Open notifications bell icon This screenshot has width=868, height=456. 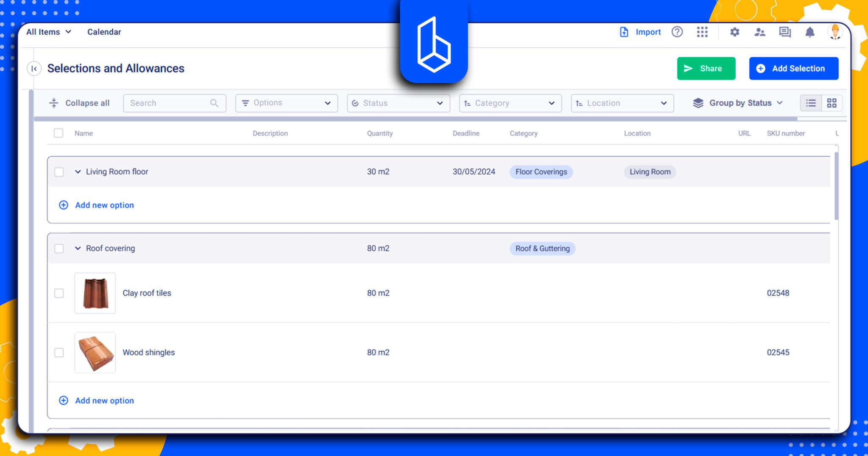pyautogui.click(x=810, y=32)
